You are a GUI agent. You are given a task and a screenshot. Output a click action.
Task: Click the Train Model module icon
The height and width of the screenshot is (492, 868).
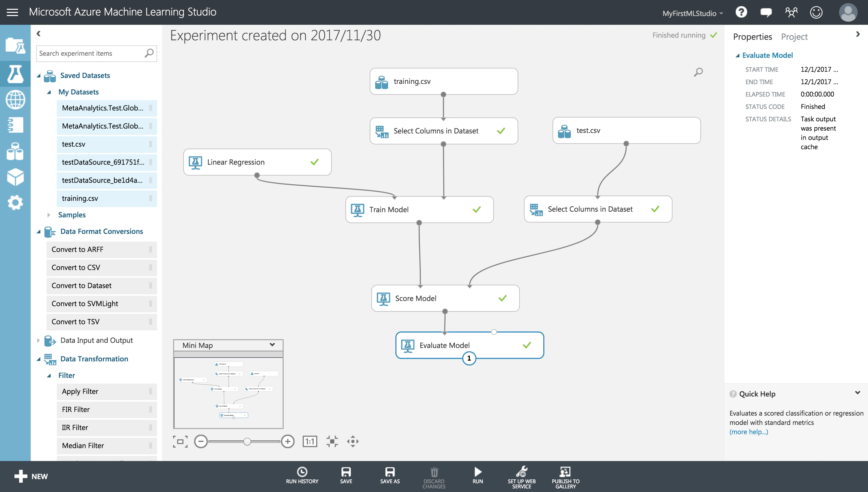tap(358, 210)
